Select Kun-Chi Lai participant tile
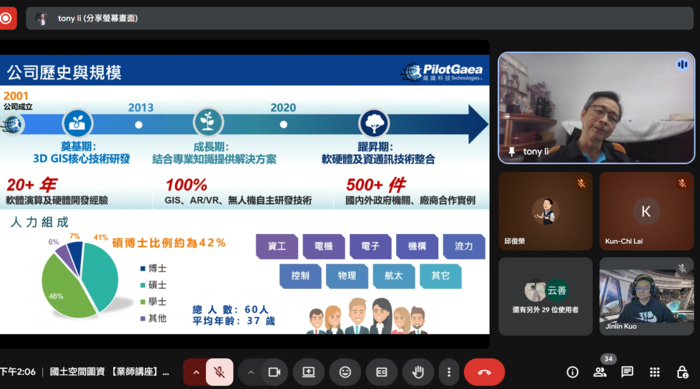The image size is (700, 389). click(646, 211)
